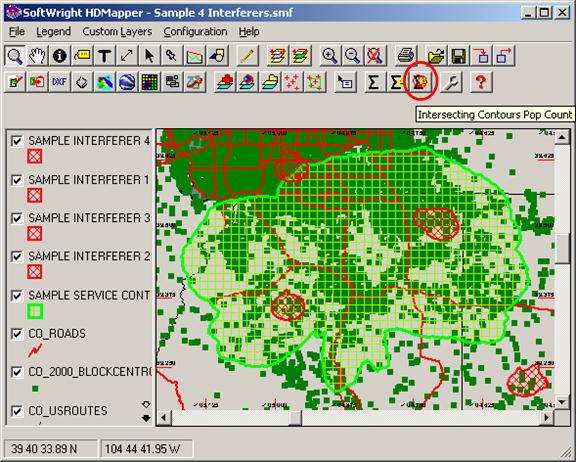Image resolution: width=576 pixels, height=462 pixels.
Task: Click the legend move-up outline arrow
Action: pyautogui.click(x=146, y=404)
